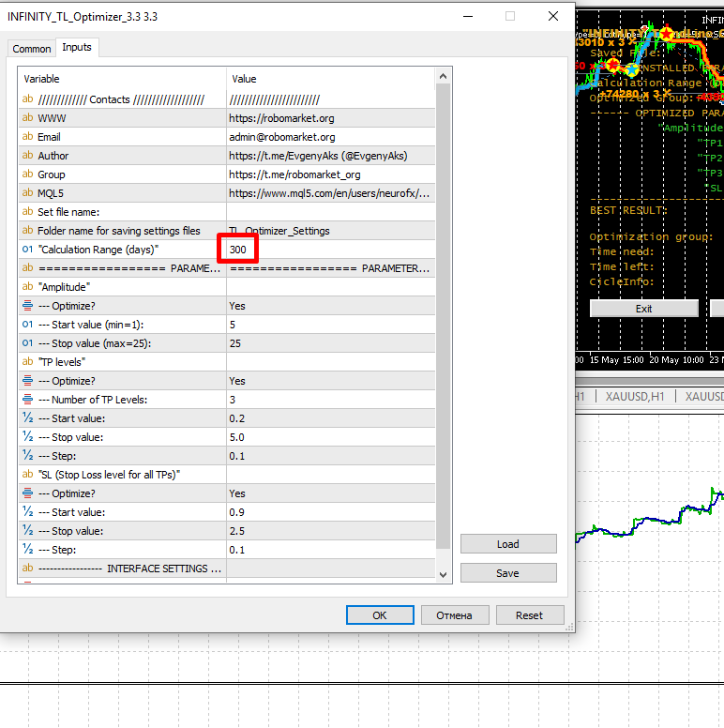Click the integer icon beside Stop value (max=25)
Screen dimensions: 724x728
(x=27, y=343)
